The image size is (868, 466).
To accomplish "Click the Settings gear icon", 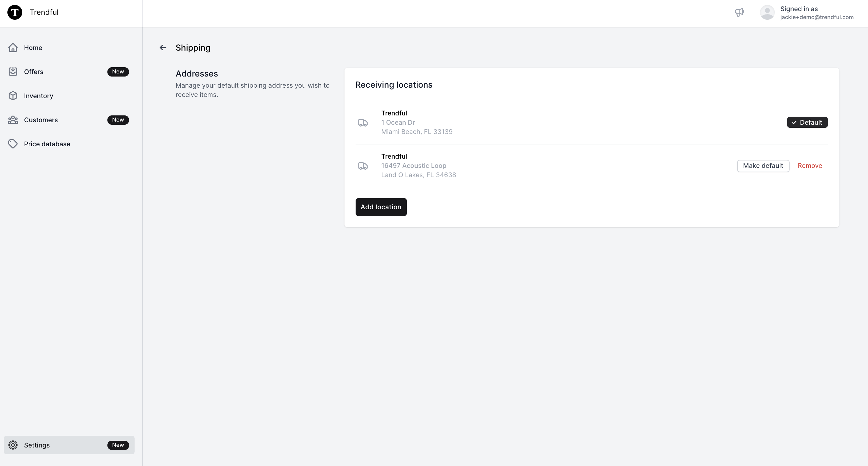I will [x=13, y=445].
